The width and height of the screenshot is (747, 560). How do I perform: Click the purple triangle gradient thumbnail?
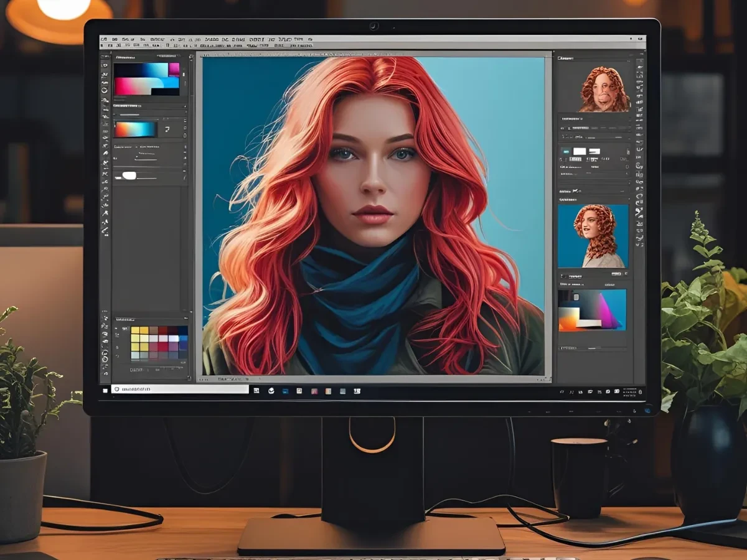tap(592, 310)
